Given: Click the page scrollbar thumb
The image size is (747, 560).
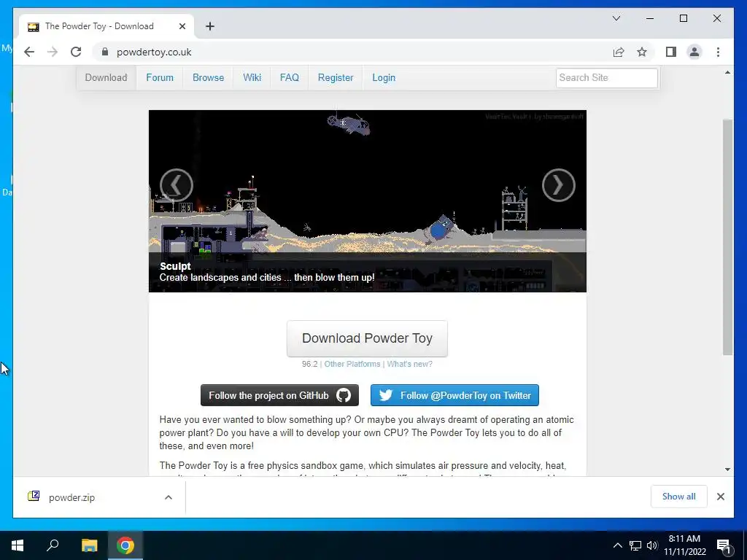Looking at the screenshot, I should click(x=727, y=237).
